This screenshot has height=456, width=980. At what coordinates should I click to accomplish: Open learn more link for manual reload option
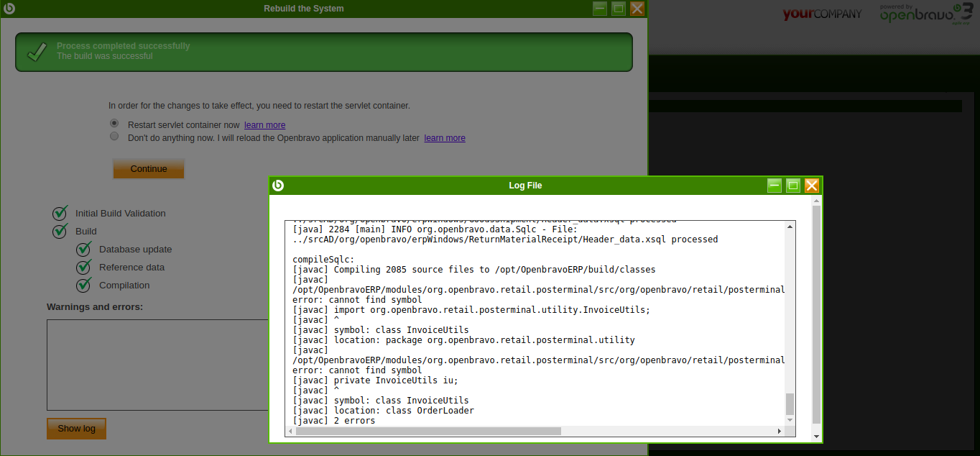(x=445, y=138)
